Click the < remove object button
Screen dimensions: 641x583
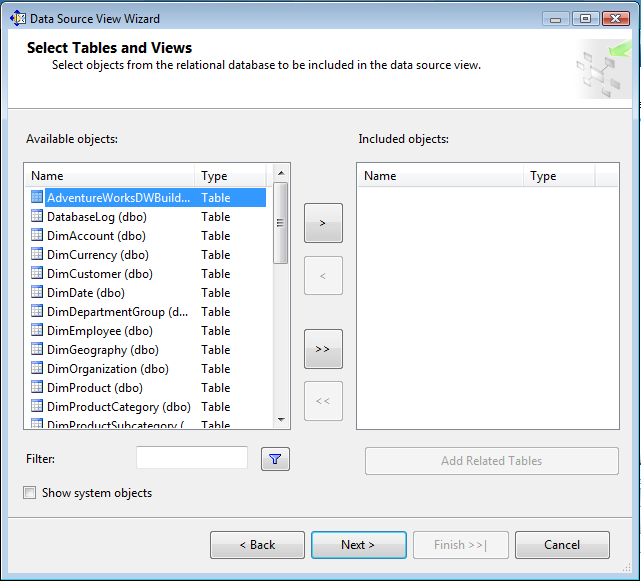[x=323, y=276]
